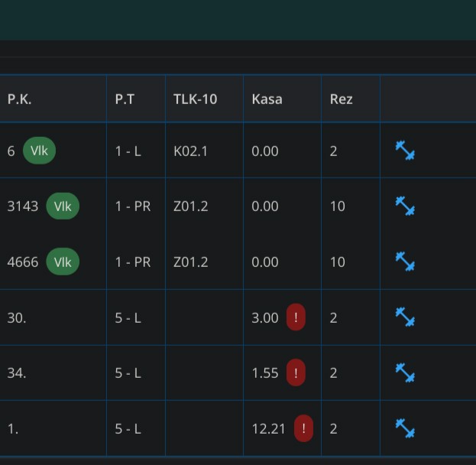The height and width of the screenshot is (465, 476).
Task: Click the green Vlk badge beside 4666
Action: pyautogui.click(x=63, y=262)
